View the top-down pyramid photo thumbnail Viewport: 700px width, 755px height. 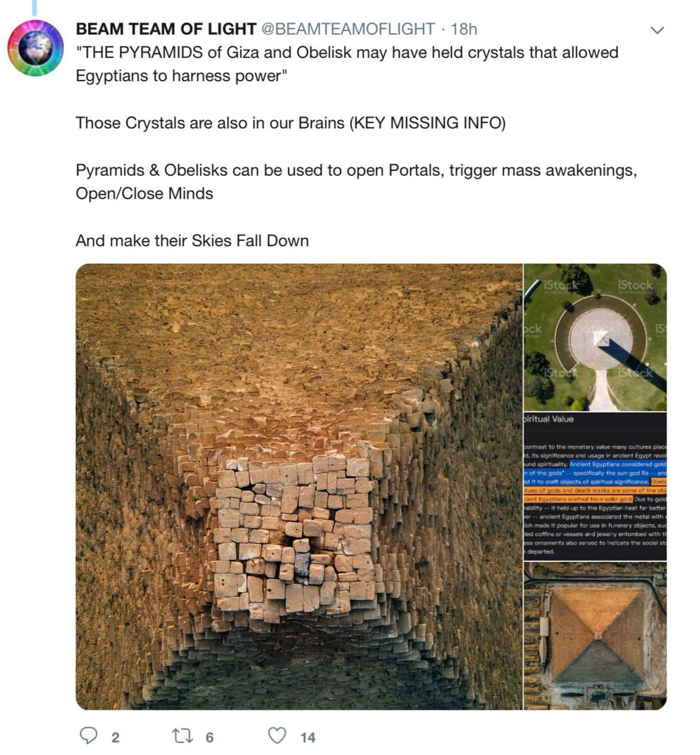coord(596,636)
